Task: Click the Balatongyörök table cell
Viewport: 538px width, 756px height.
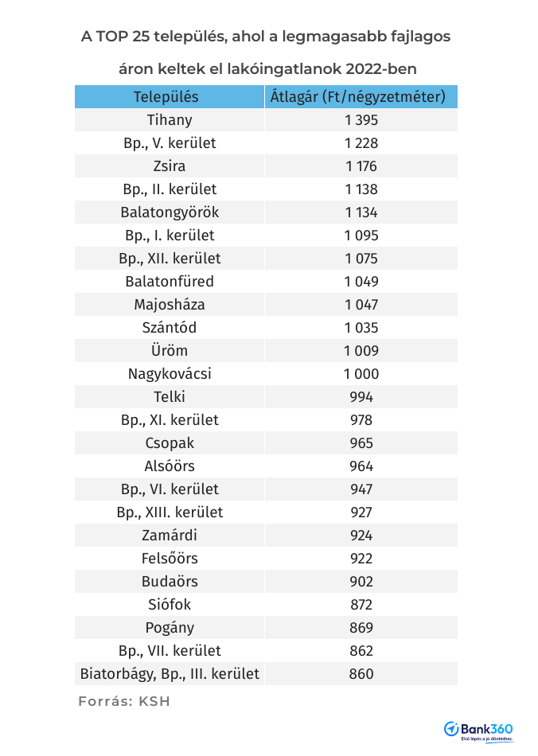Action: coord(170,212)
